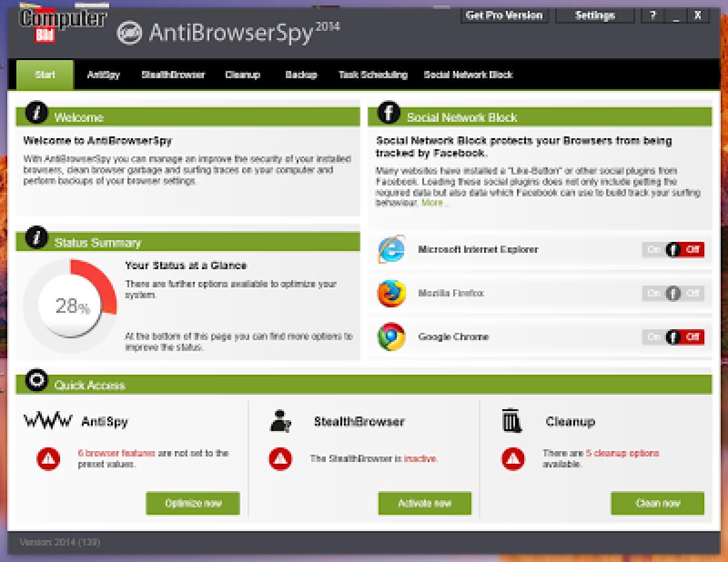Click the Cleanup trash can icon

point(511,421)
